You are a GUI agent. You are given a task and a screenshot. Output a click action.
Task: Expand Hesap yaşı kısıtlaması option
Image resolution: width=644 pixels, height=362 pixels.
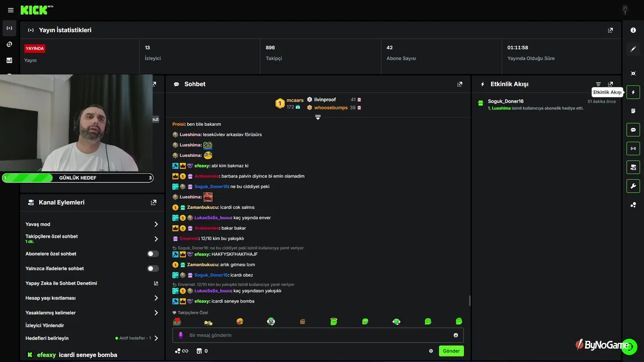tap(156, 298)
